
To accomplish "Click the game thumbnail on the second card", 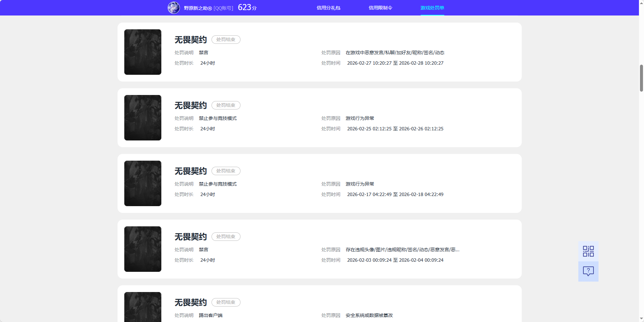I will coord(142,118).
